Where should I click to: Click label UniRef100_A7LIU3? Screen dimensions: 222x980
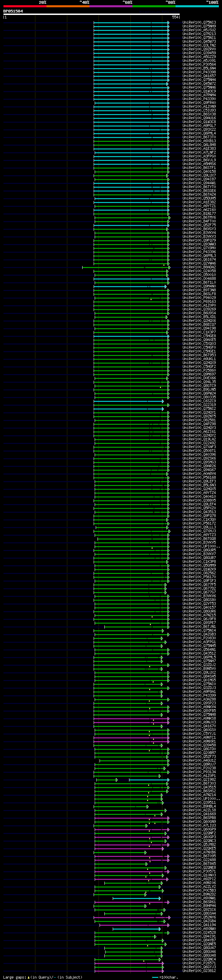click(x=199, y=826)
